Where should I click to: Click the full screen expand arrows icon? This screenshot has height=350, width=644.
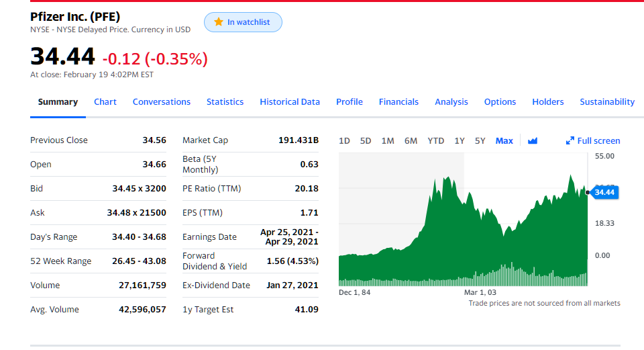point(570,140)
